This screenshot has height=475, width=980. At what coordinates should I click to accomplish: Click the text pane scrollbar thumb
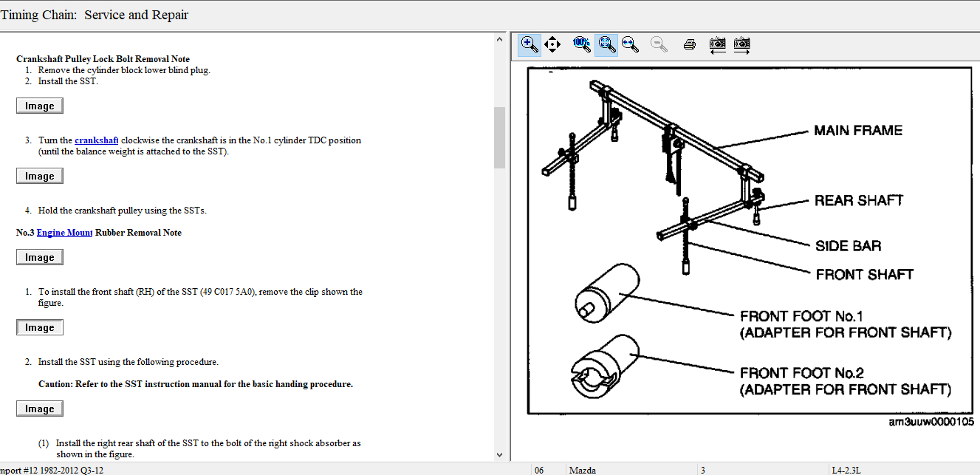tap(500, 137)
